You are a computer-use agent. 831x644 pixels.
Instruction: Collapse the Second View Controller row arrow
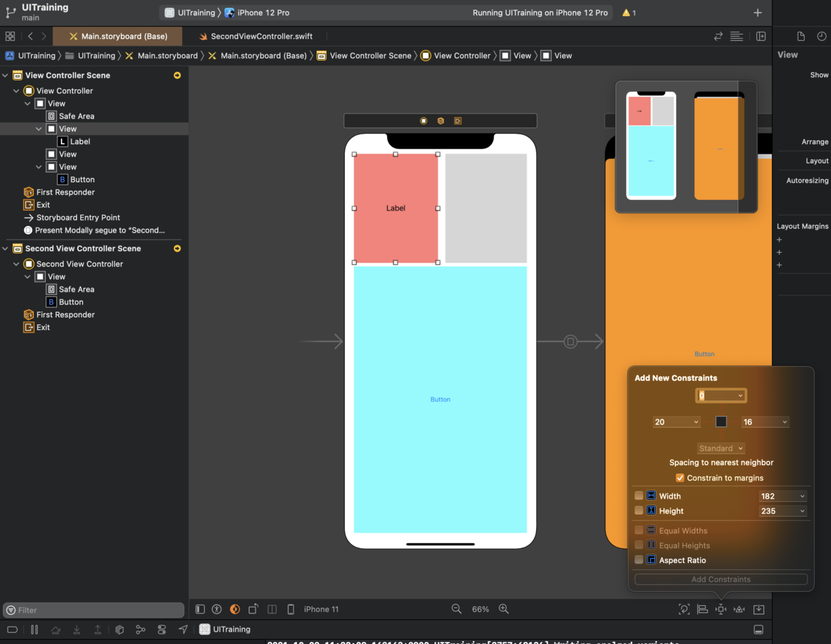(17, 264)
